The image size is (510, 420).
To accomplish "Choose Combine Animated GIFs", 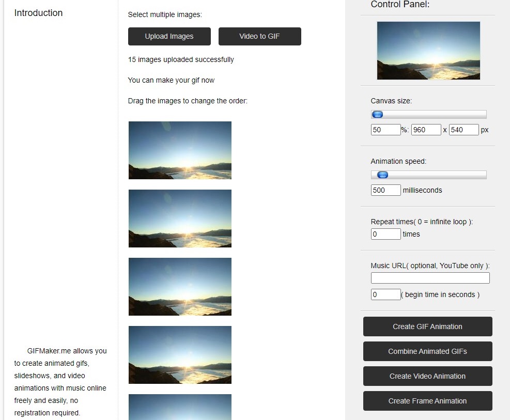I will 427,351.
